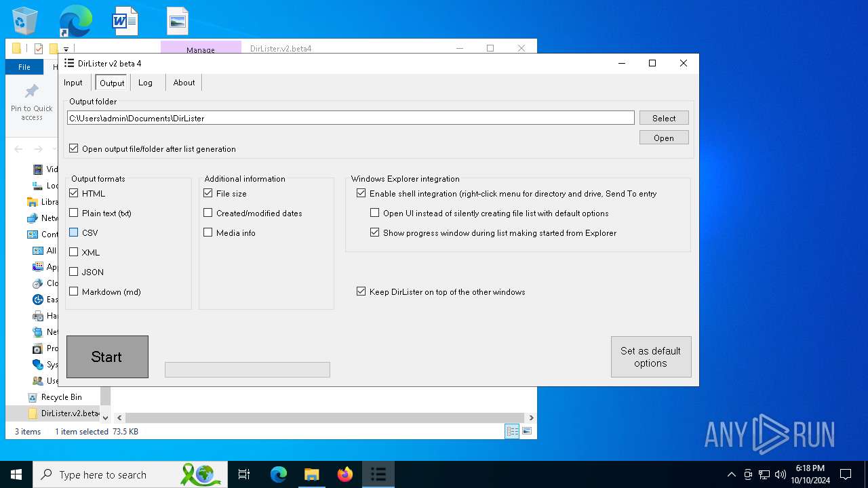The image size is (868, 488).
Task: Click the Select folder button
Action: pyautogui.click(x=664, y=118)
